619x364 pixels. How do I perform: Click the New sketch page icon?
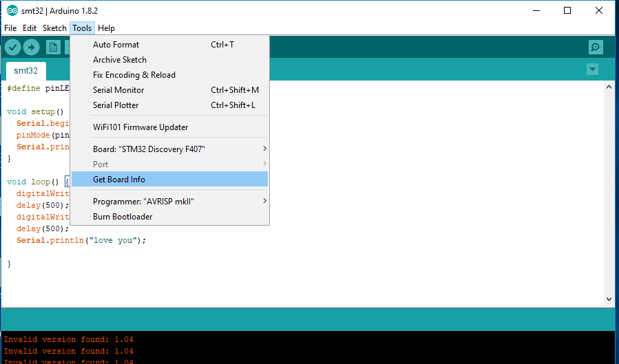tap(53, 47)
